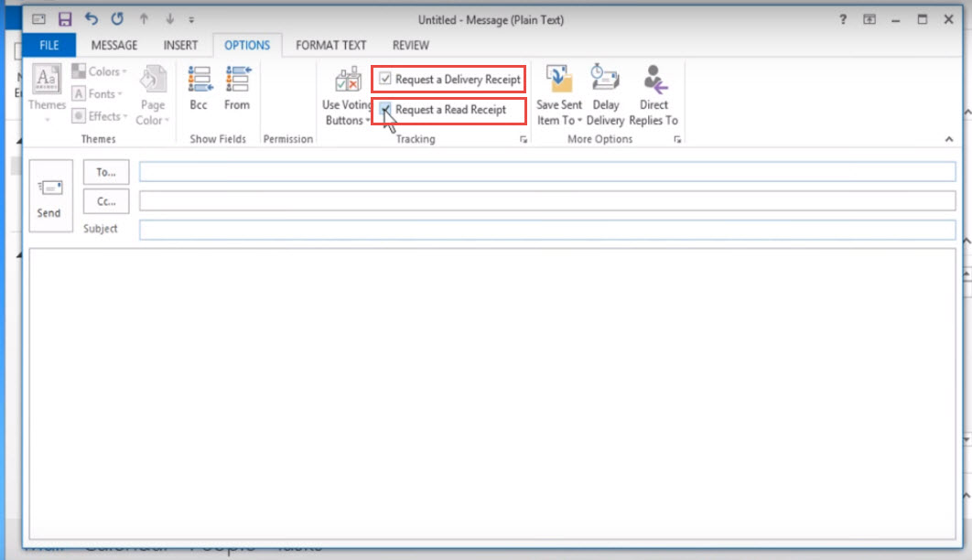The image size is (972, 560).
Task: Select the OPTIONS tab
Action: pos(247,45)
